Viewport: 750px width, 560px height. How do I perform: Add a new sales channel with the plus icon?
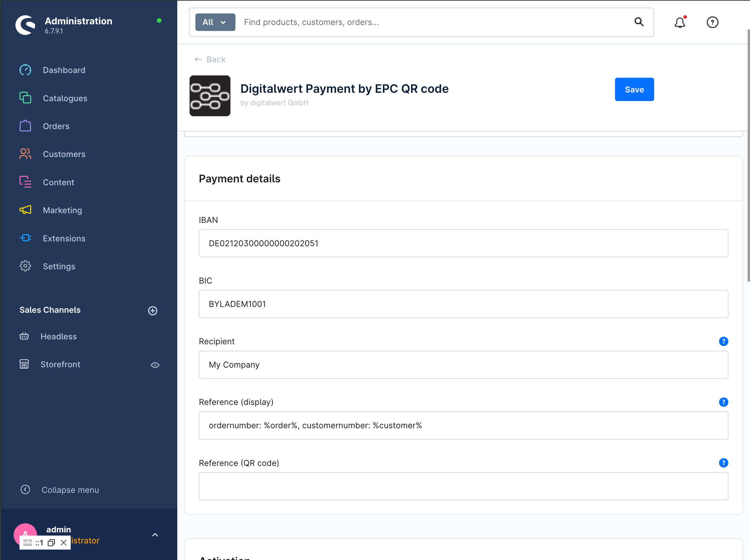[153, 310]
